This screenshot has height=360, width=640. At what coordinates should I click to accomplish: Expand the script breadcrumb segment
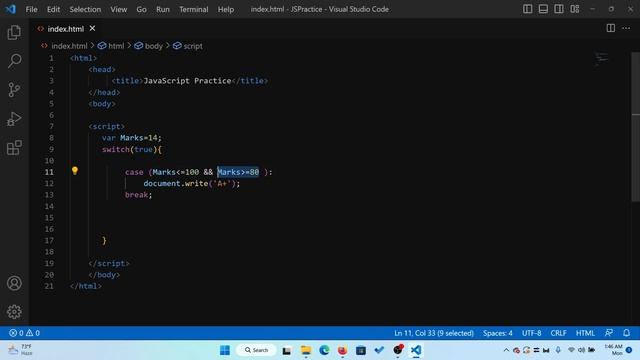coord(187,46)
